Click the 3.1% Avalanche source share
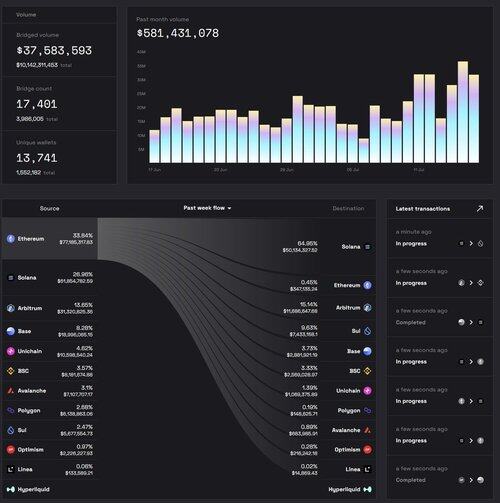The image size is (500, 503). point(87,387)
